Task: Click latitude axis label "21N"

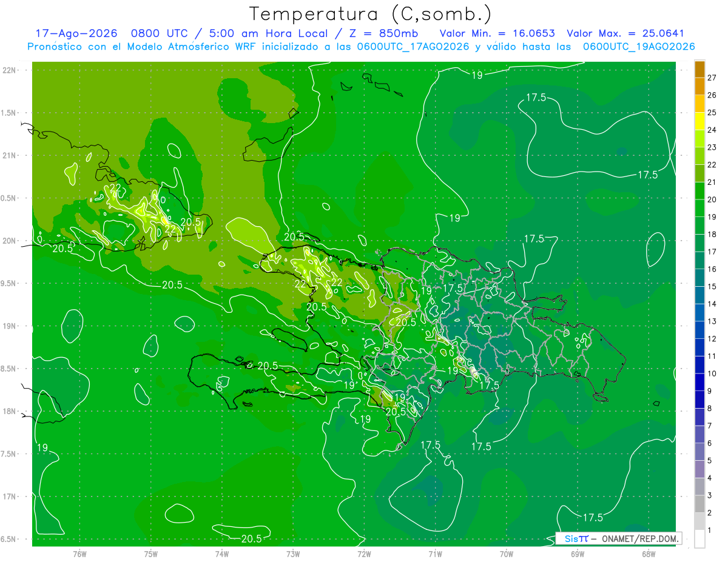Action: (x=10, y=155)
